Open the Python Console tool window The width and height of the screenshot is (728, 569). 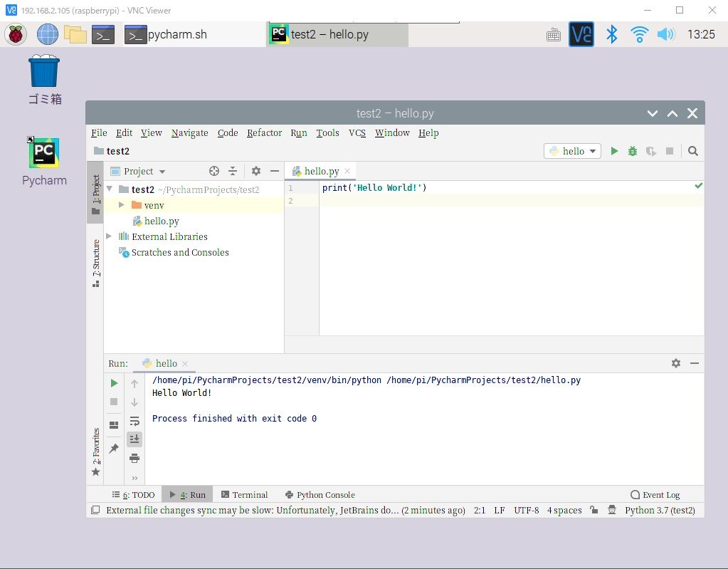(320, 495)
